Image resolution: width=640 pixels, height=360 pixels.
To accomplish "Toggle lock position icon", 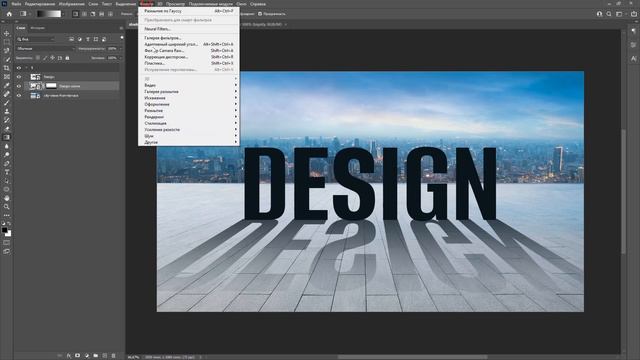I will (53, 58).
